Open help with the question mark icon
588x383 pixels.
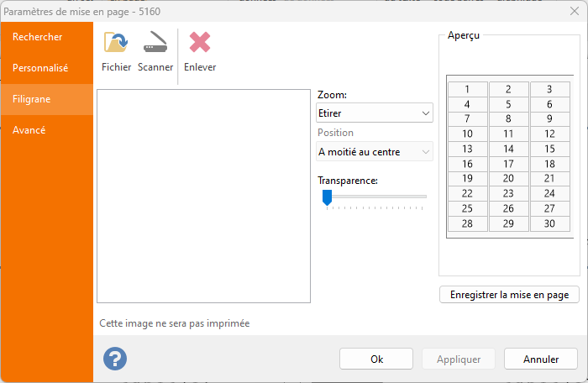115,359
